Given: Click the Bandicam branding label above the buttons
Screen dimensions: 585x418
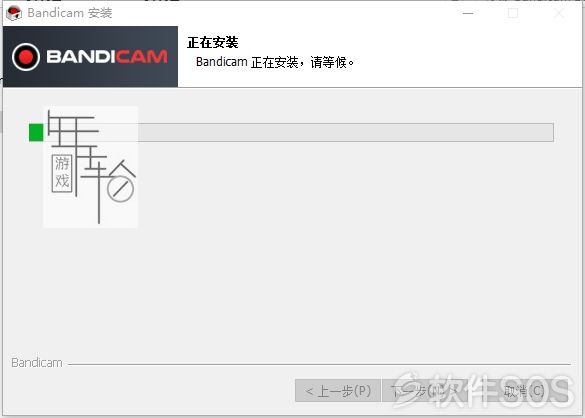Looking at the screenshot, I should (37, 363).
